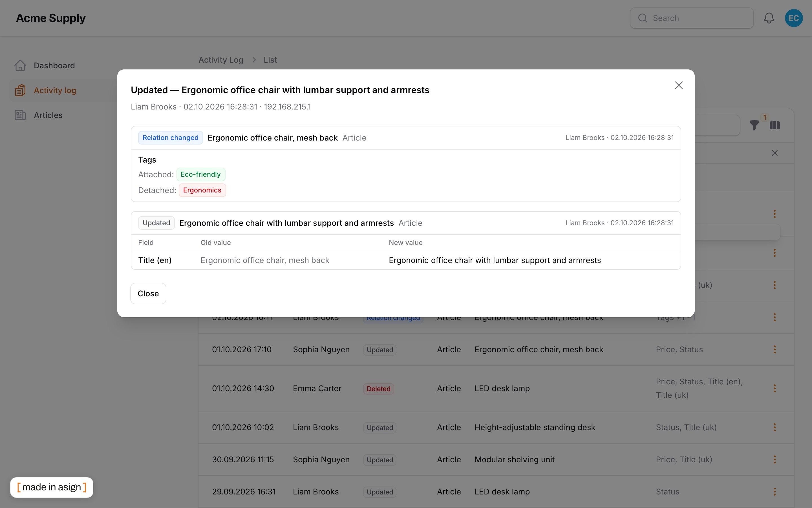Click the Deleted status badge
This screenshot has width=812, height=508.
(x=378, y=389)
